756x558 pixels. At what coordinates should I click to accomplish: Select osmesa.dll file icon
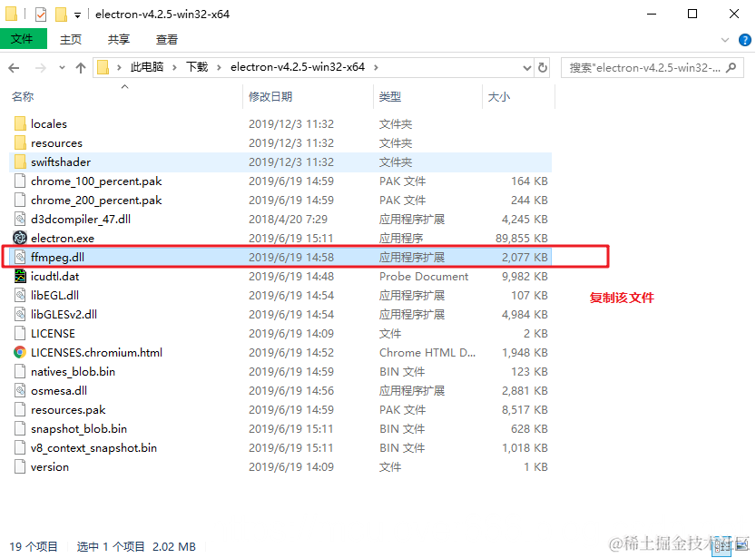[x=20, y=391]
